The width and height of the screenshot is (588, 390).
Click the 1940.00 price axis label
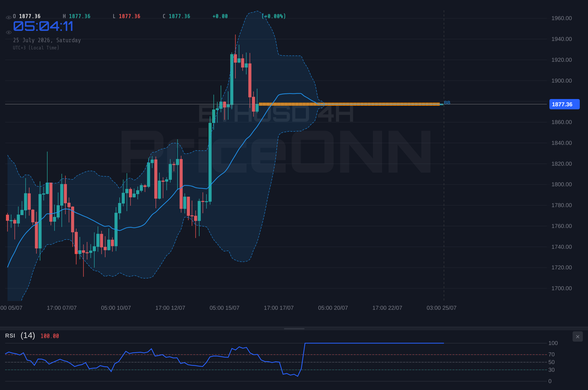562,39
